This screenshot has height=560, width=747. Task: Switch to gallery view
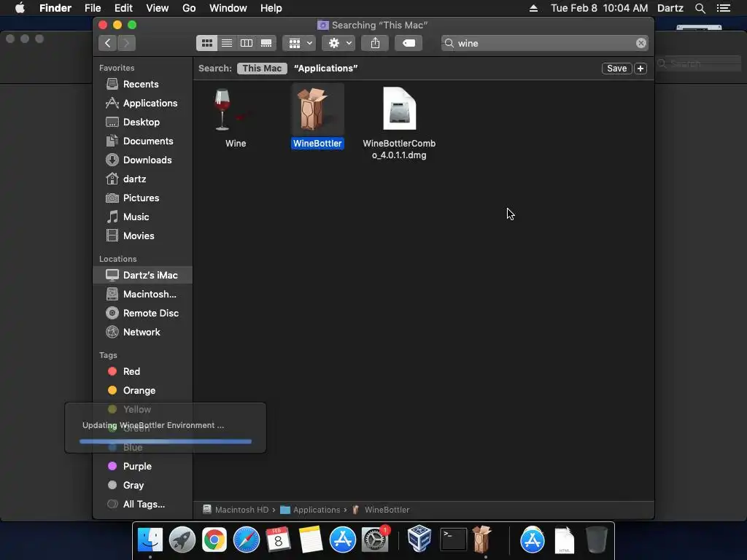point(266,43)
